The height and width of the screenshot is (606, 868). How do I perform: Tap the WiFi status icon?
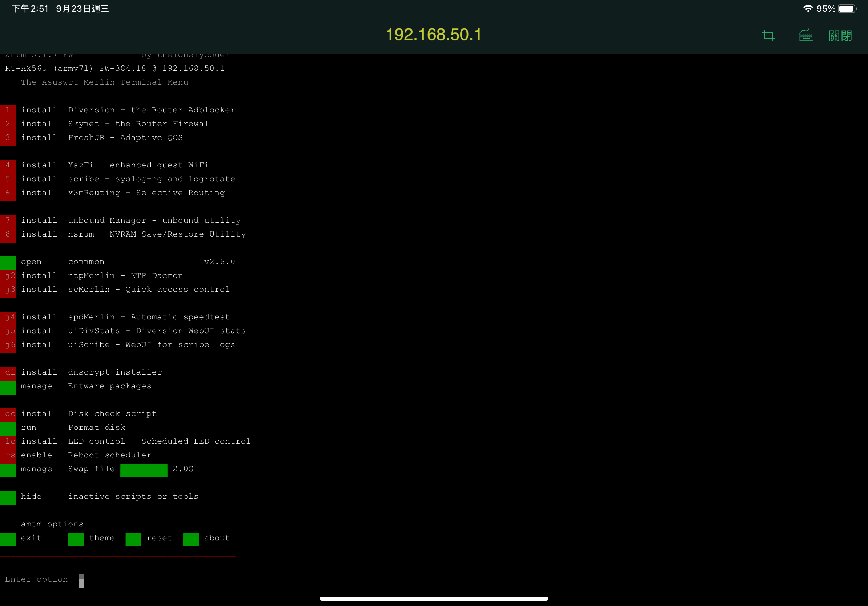click(808, 9)
